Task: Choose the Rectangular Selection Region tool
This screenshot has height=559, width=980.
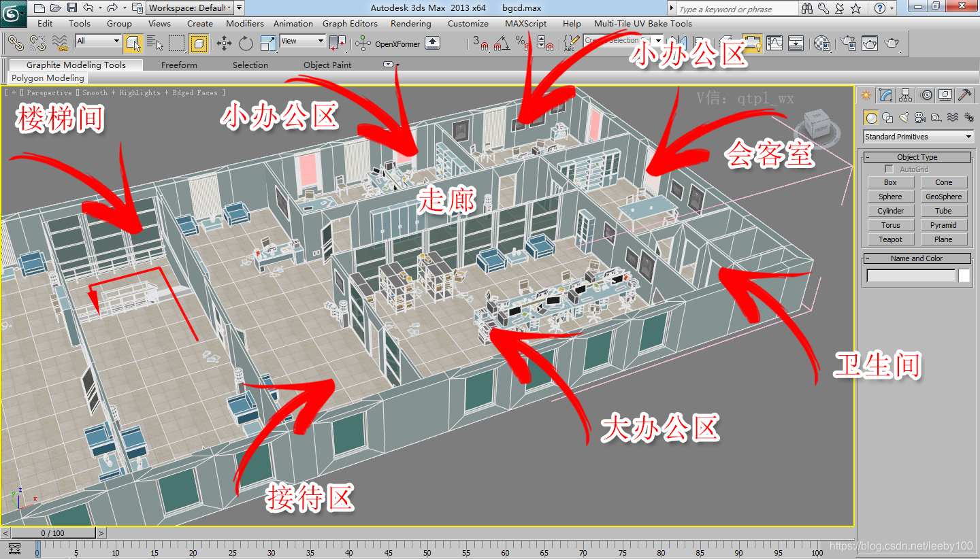Action: (x=177, y=44)
